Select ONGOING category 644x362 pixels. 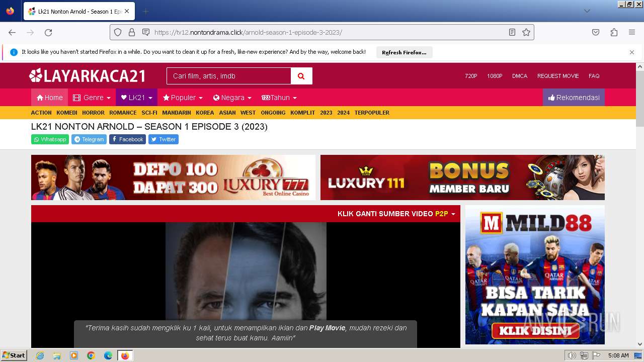[x=273, y=113]
